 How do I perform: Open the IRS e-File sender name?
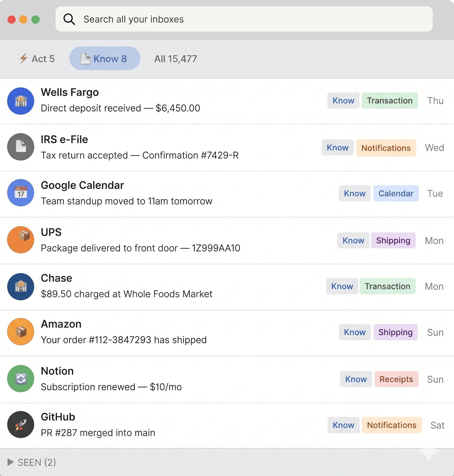(64, 140)
